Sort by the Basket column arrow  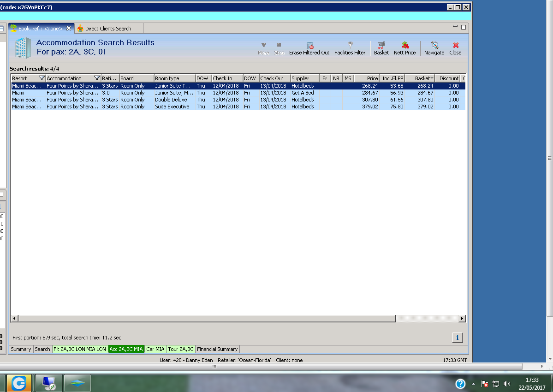click(x=432, y=78)
